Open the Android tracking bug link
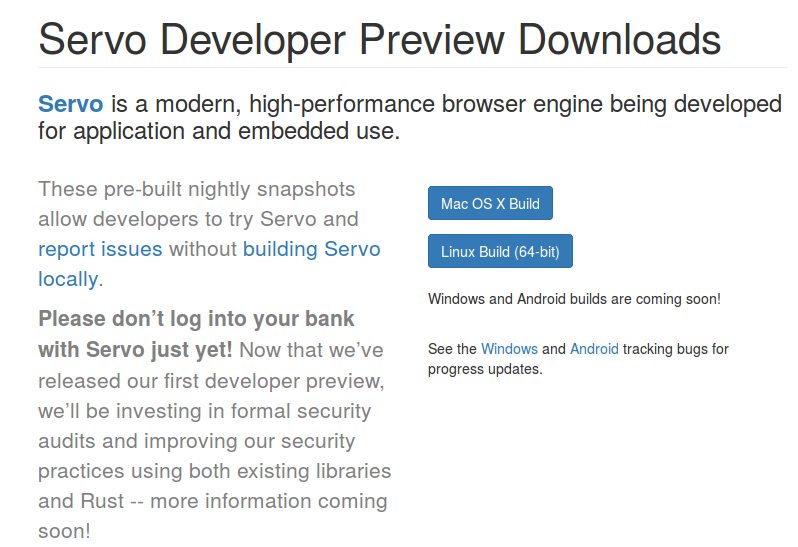This screenshot has width=798, height=547. point(594,349)
